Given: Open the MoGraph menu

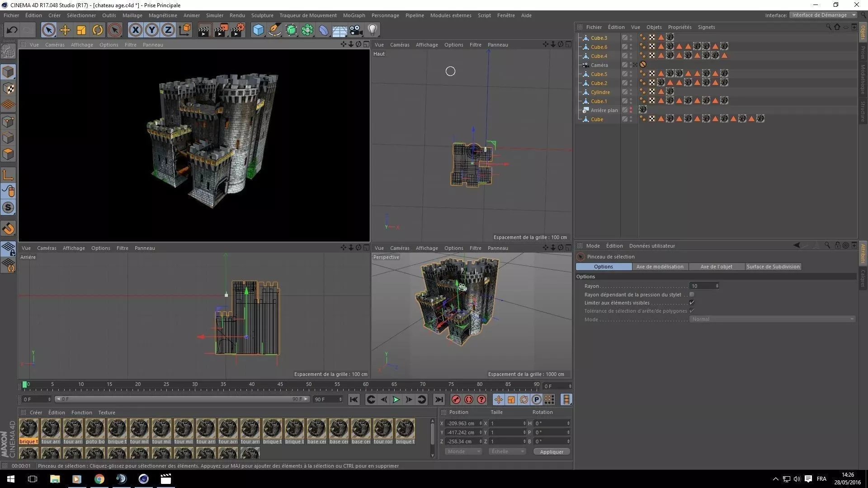Looking at the screenshot, I should point(354,15).
